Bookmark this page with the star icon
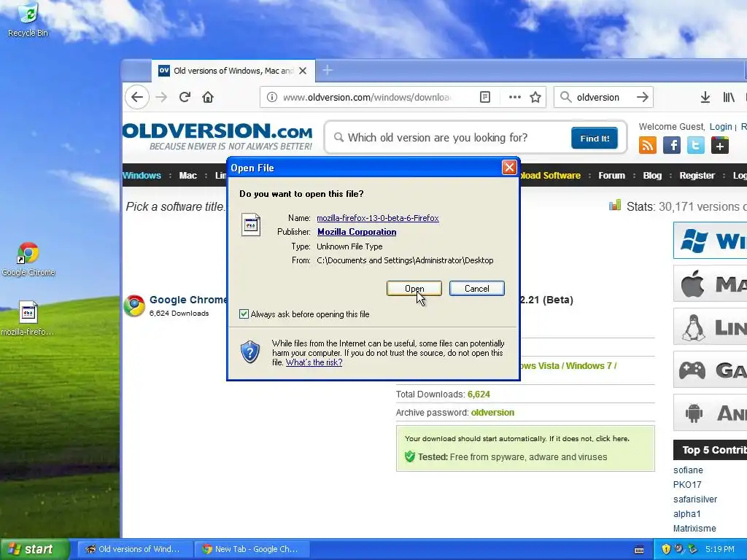This screenshot has width=747, height=560. [x=535, y=97]
